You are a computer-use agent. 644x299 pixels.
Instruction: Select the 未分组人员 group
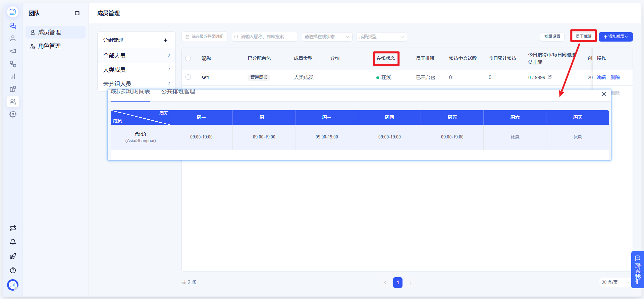[x=137, y=83]
